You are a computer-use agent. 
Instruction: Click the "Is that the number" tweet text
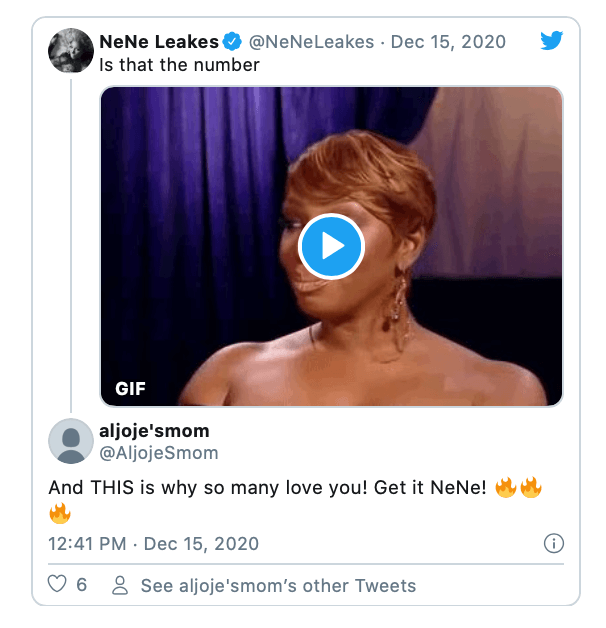point(179,65)
